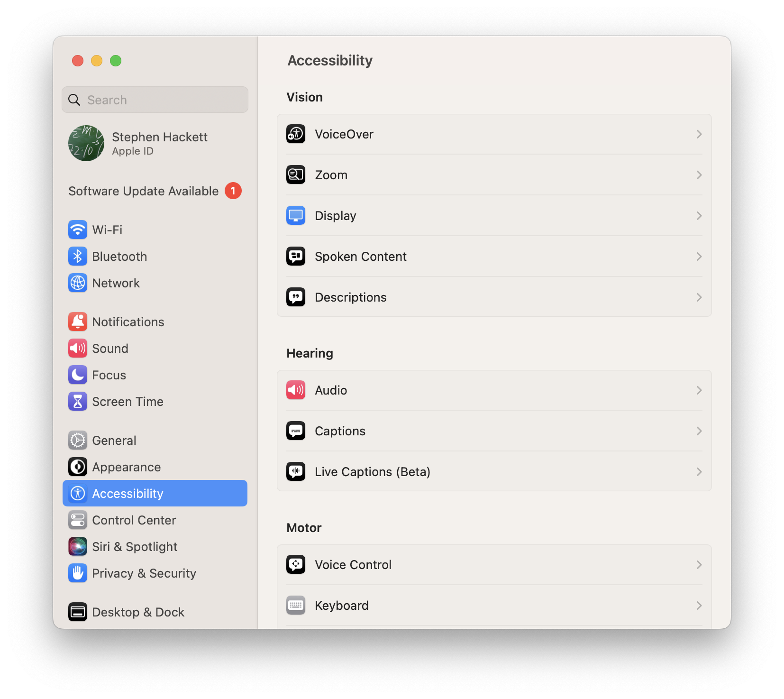
Task: Expand the Descriptions row chevron
Action: coord(699,297)
